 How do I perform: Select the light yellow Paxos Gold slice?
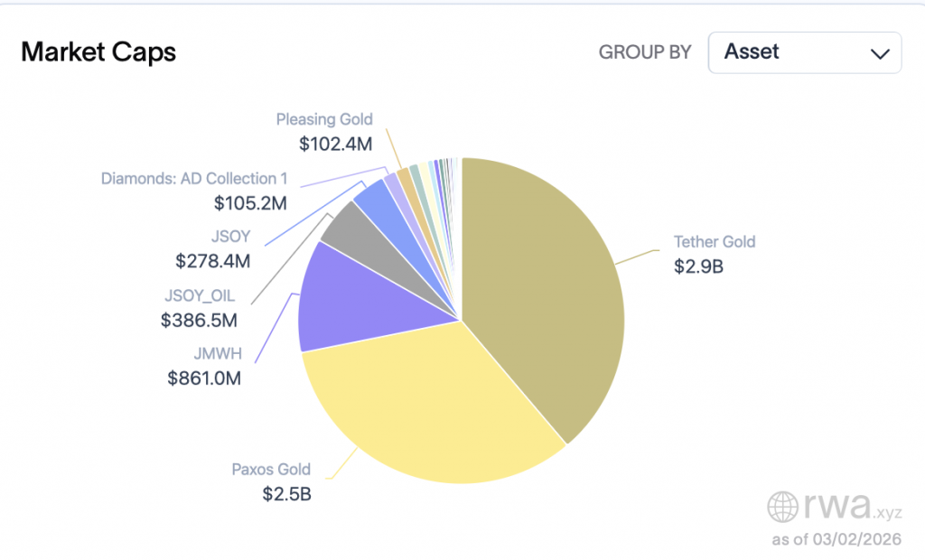[x=425, y=406]
